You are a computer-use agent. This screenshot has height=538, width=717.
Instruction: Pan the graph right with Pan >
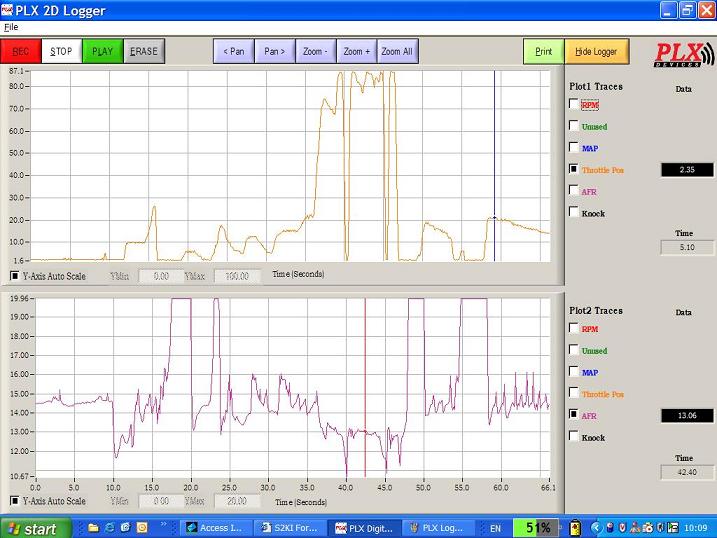tap(274, 51)
